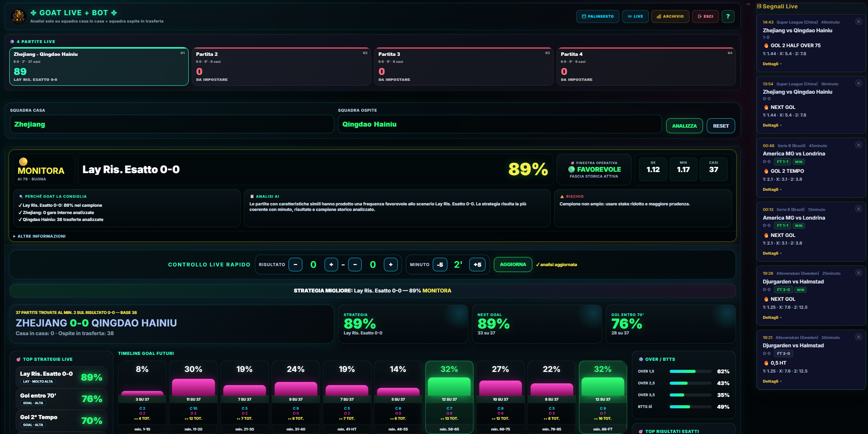Viewport: 868px width, 434px height.
Task: Select the Partita 2 match card
Action: [x=281, y=67]
